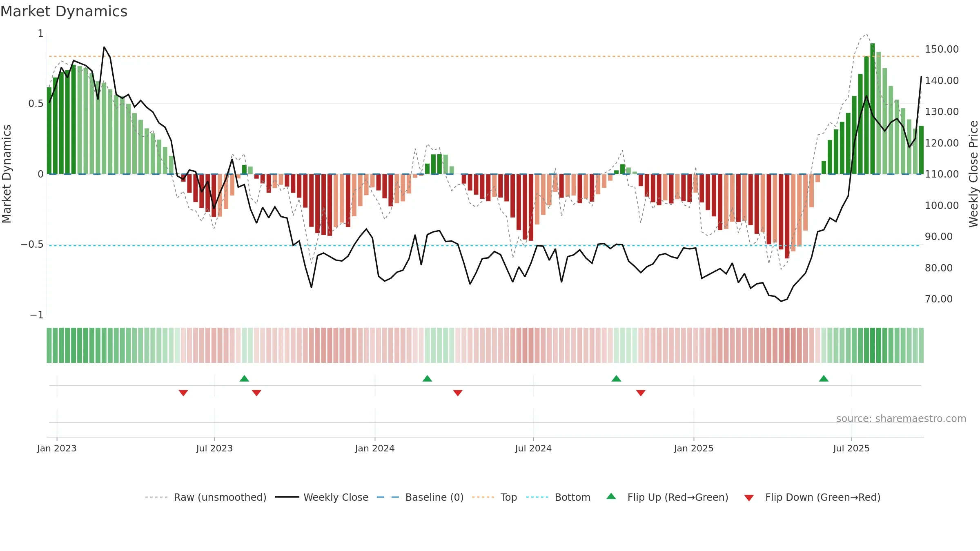Click the Jul 2025 x-axis label
Screen dimensions: 980x551
click(851, 448)
